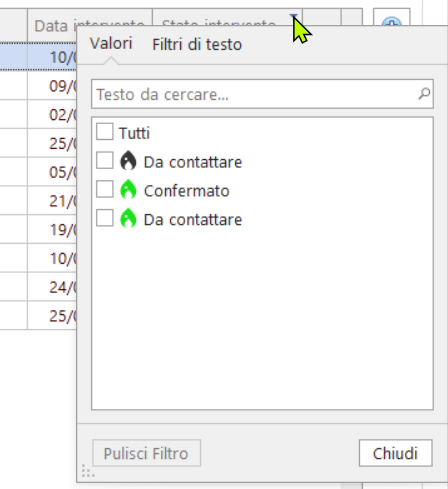The height and width of the screenshot is (489, 448).
Task: Select the date cell starting with 09/
Action: pyautogui.click(x=52, y=85)
